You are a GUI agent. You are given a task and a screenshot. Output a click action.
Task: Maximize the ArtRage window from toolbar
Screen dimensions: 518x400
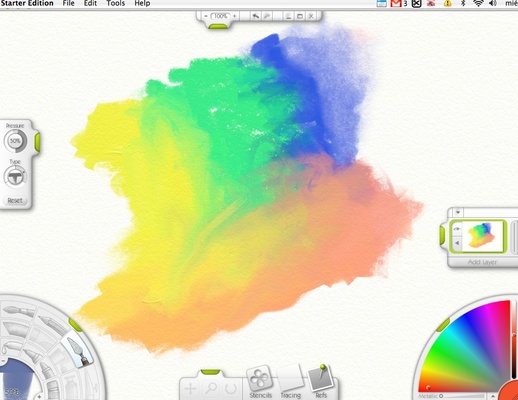point(300,16)
